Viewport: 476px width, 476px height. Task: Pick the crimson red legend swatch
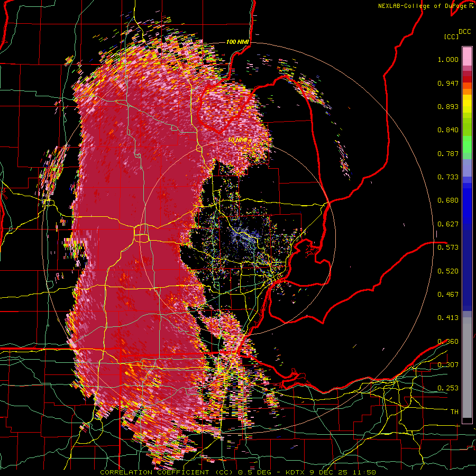click(467, 74)
